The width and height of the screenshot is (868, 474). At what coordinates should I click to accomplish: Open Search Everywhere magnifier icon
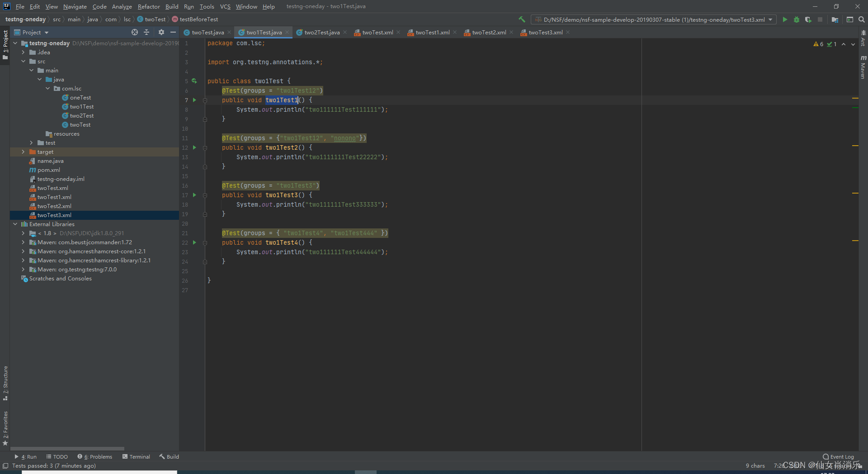coord(862,19)
